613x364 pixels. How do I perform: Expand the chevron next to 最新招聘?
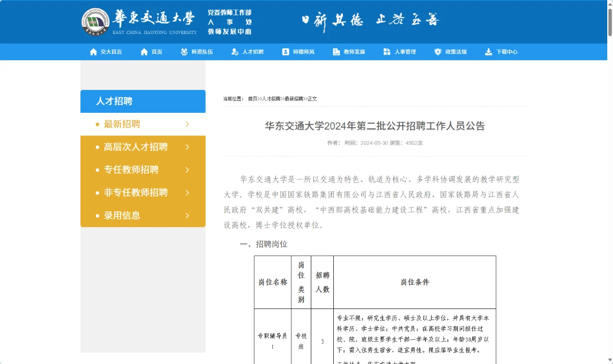click(187, 124)
